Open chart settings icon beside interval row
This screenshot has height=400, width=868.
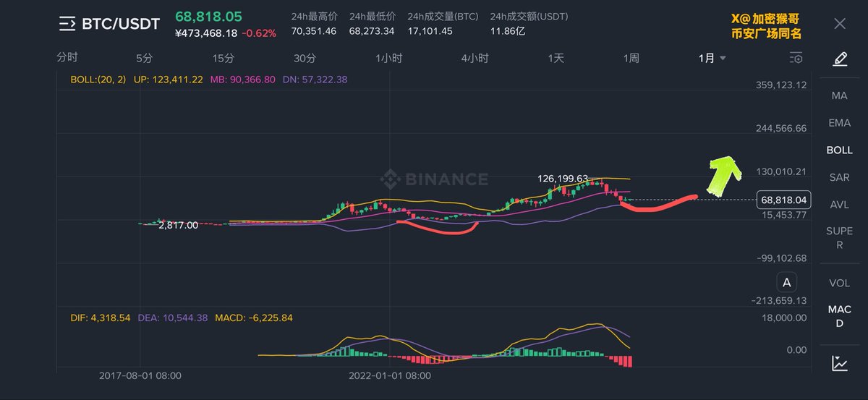[x=796, y=58]
